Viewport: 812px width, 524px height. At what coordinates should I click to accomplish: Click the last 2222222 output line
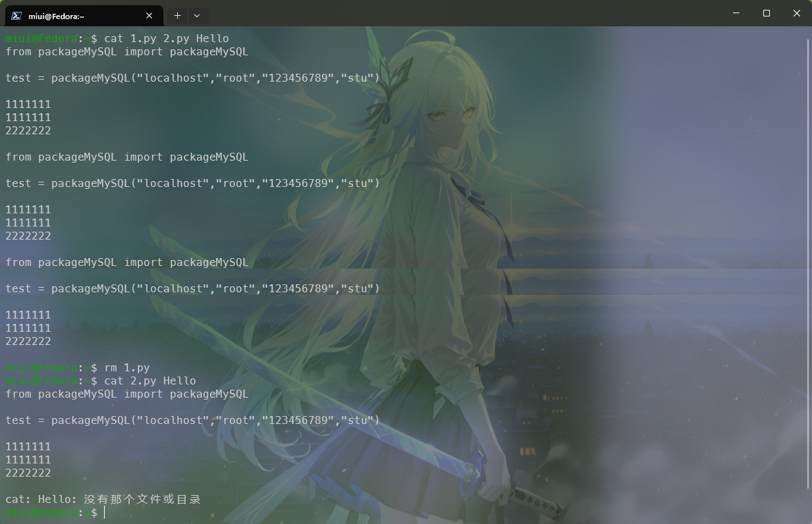28,473
